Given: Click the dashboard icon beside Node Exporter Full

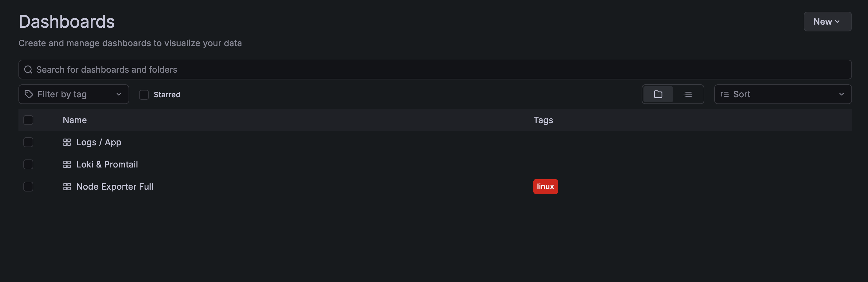Looking at the screenshot, I should (67, 186).
